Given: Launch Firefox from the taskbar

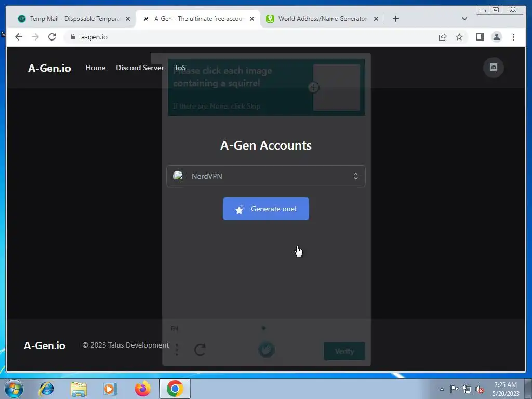Looking at the screenshot, I should [x=142, y=389].
